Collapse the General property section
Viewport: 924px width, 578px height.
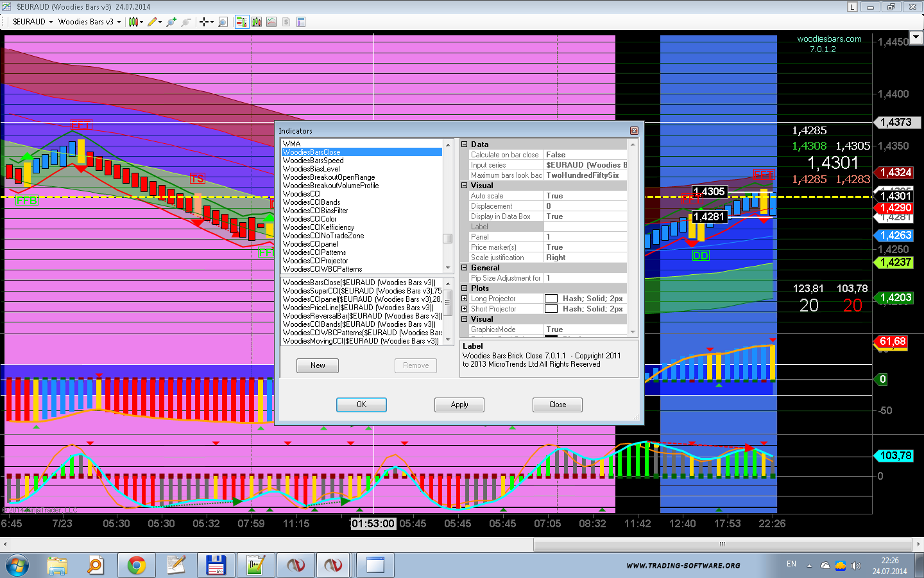(464, 268)
